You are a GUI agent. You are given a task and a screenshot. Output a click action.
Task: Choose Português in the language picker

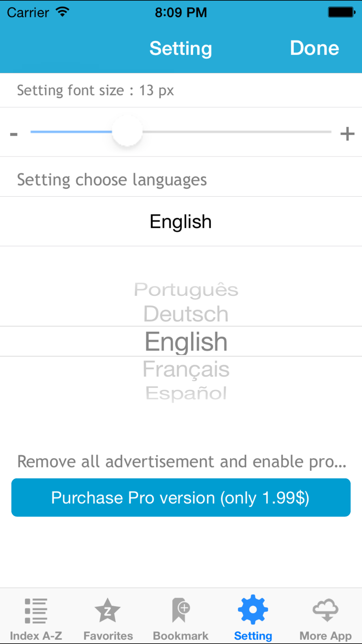coord(186,290)
